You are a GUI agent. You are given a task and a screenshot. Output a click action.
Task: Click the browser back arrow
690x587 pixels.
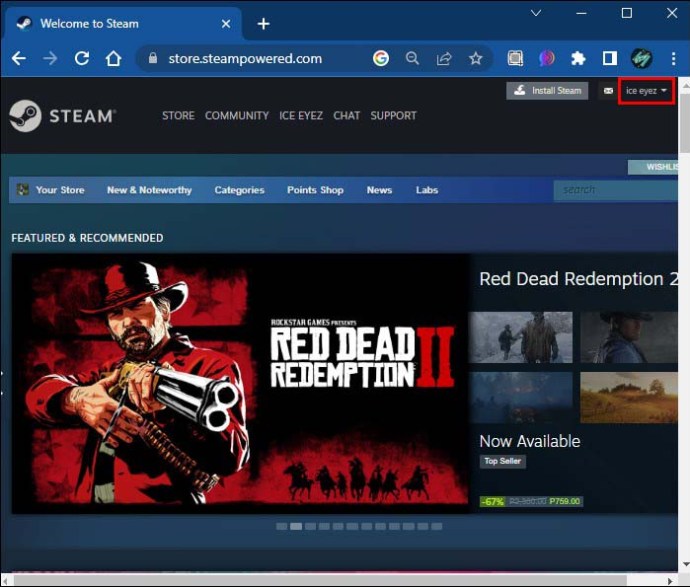tap(19, 58)
